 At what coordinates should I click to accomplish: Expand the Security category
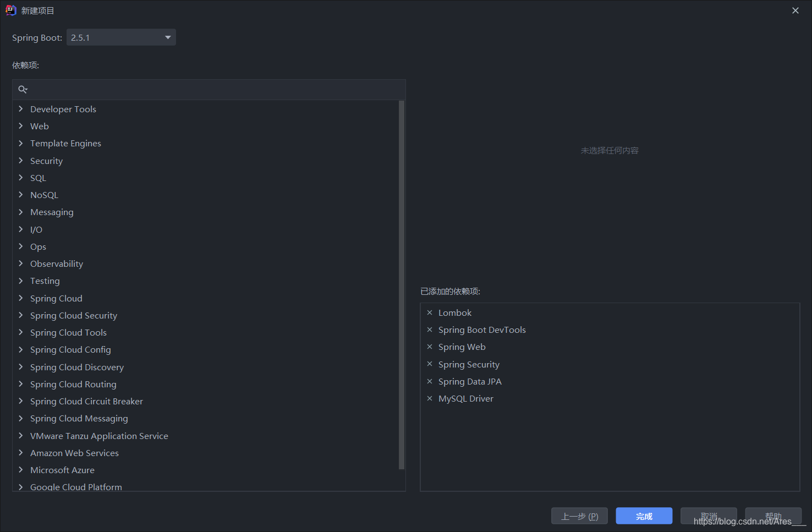(x=21, y=161)
